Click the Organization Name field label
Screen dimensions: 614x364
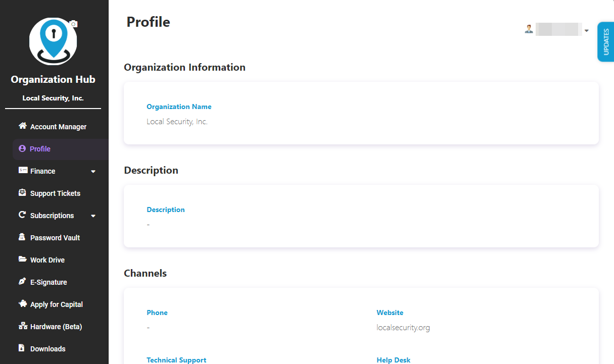pos(179,107)
